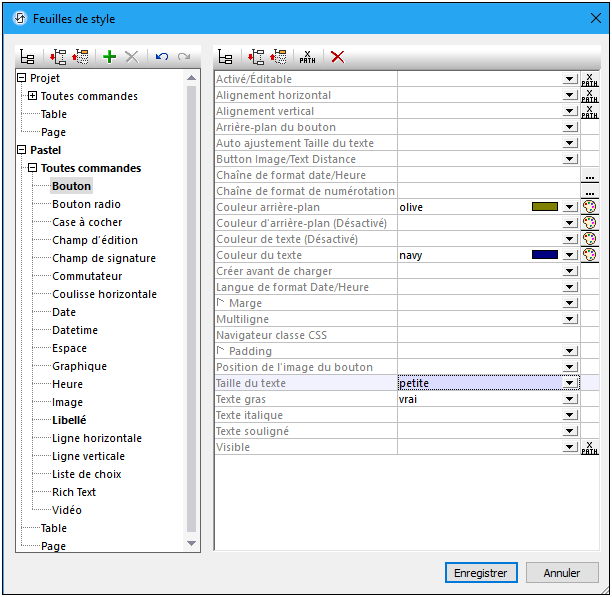
Task: Click the Enregistrer button
Action: click(481, 573)
